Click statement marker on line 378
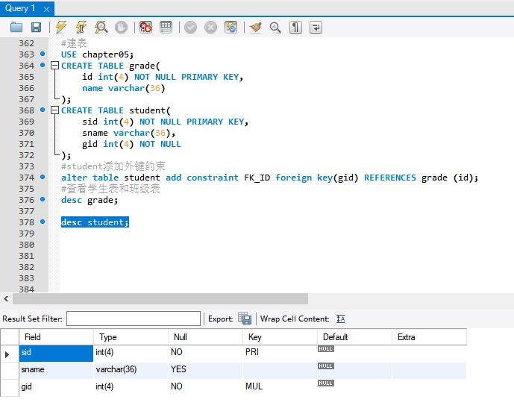514x420 pixels. point(43,222)
